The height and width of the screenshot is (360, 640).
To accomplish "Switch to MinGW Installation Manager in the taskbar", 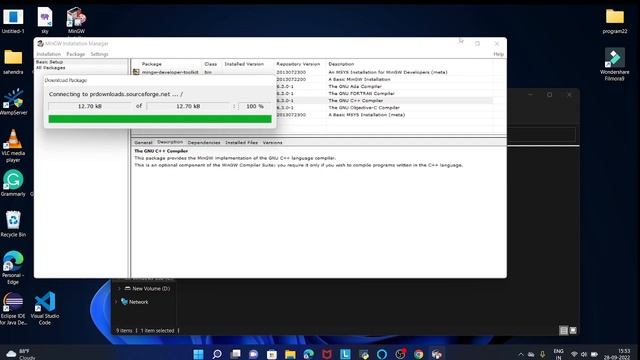I will click(x=437, y=354).
